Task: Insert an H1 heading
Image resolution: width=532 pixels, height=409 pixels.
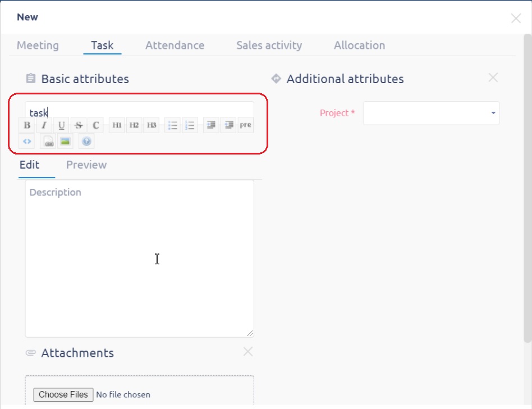Action: (117, 125)
